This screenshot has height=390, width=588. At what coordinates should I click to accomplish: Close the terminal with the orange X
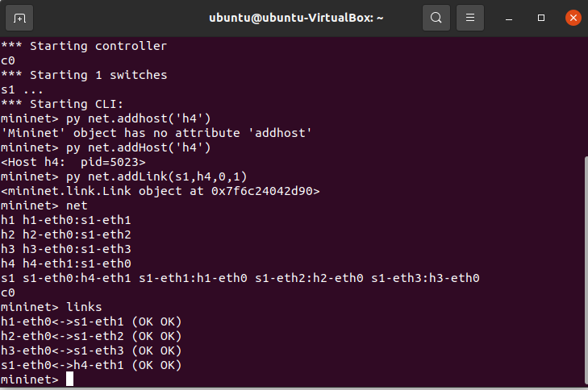point(573,18)
